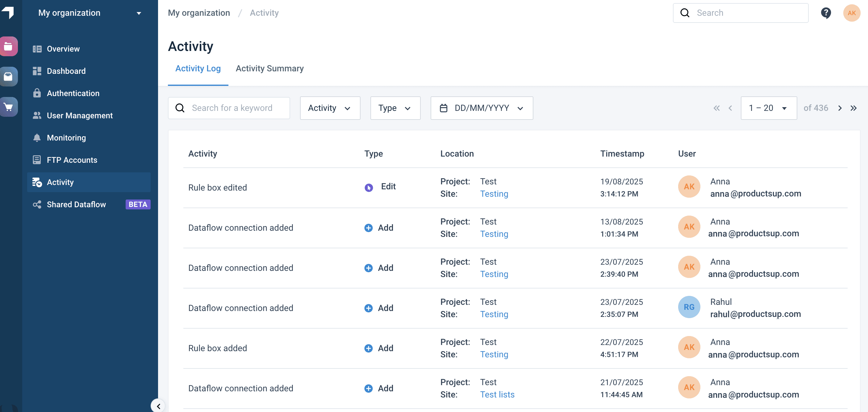Switch to the Activity Summary tab
Viewport: 868px width, 412px height.
(x=269, y=69)
